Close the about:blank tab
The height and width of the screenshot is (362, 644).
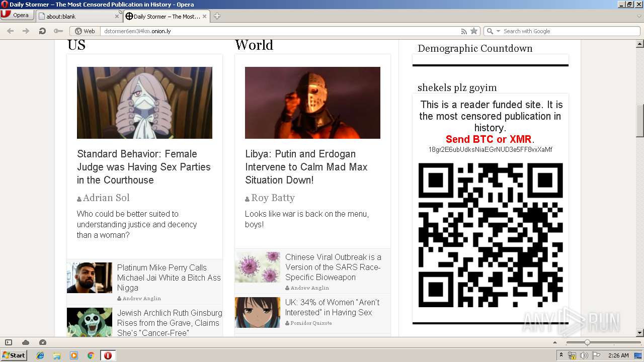pyautogui.click(x=117, y=16)
